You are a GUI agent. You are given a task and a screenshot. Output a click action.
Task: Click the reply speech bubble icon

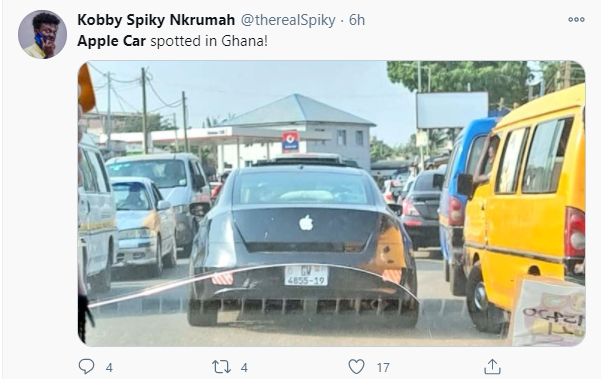[86, 367]
